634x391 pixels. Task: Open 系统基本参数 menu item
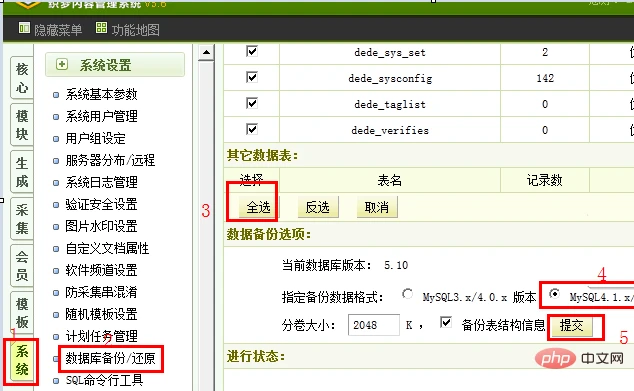pyautogui.click(x=101, y=94)
